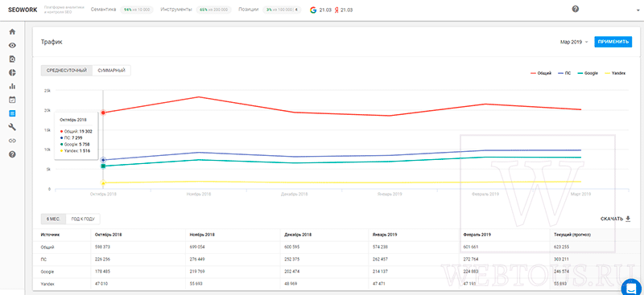Click the green Google point for Октябрь 2018
The width and height of the screenshot is (644, 295).
103,166
